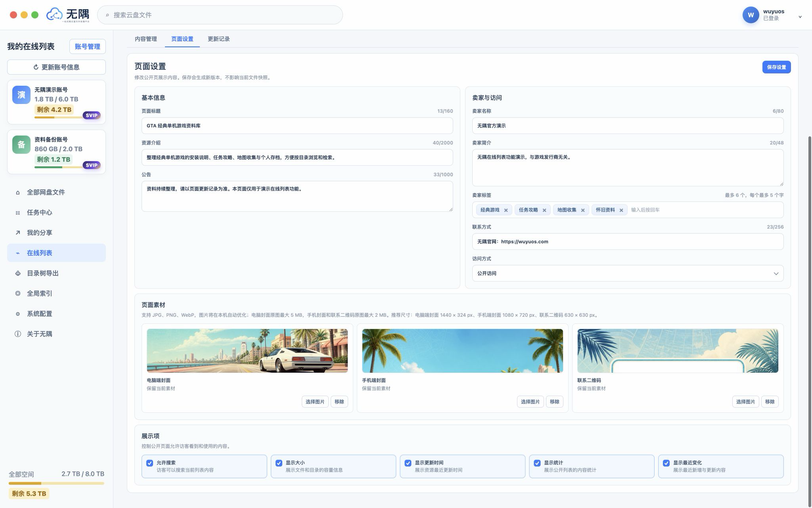The height and width of the screenshot is (508, 812).
Task: Click the 卖家简介 text area
Action: (x=628, y=167)
